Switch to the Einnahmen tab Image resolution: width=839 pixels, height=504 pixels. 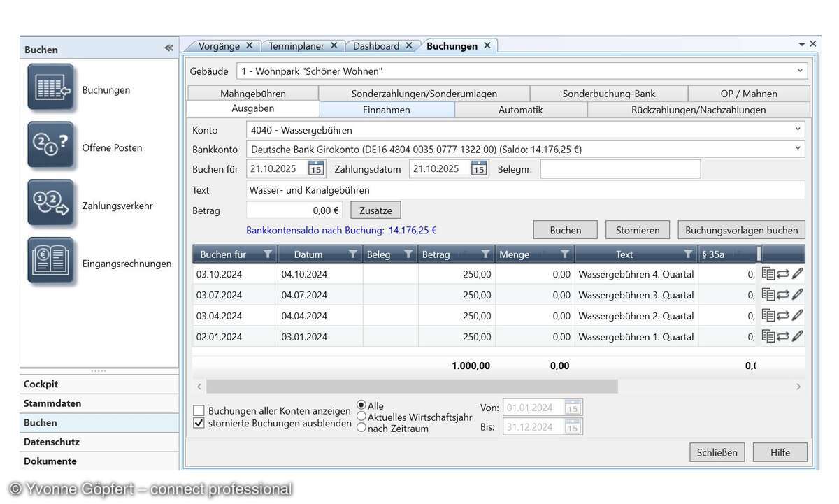tap(387, 110)
